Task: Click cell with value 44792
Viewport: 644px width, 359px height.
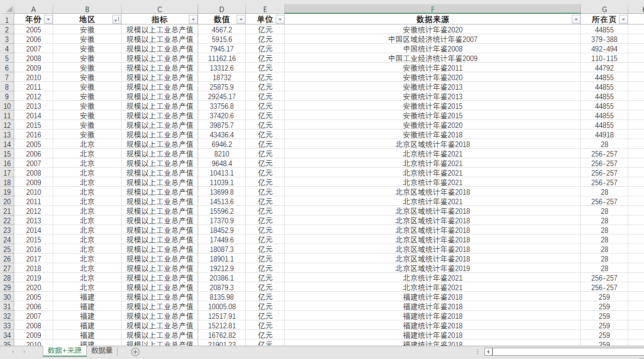Action: (604, 68)
